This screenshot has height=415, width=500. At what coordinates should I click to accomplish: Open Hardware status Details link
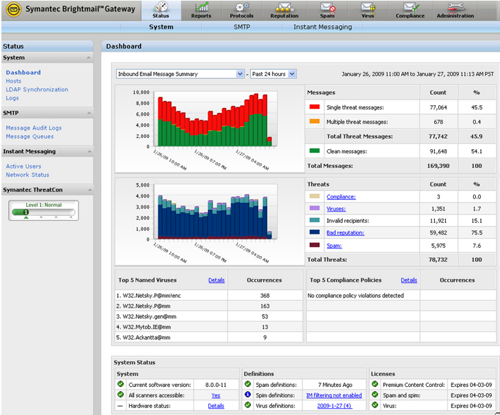tap(216, 406)
